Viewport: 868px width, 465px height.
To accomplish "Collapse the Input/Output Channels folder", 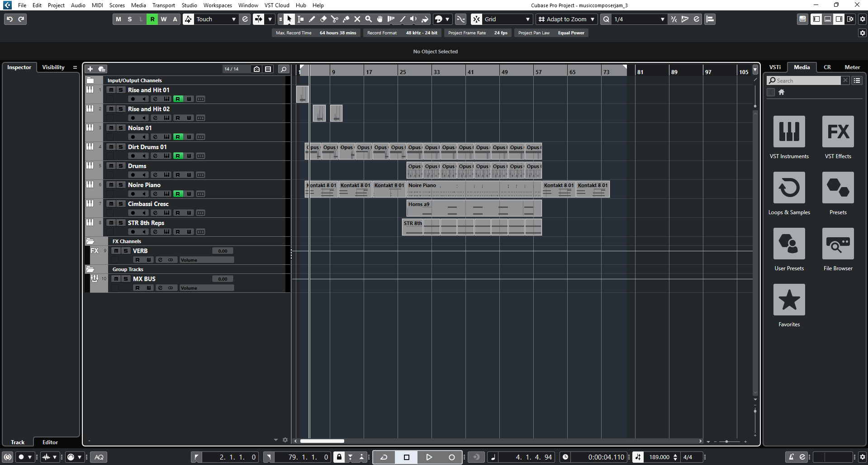I will tap(90, 80).
